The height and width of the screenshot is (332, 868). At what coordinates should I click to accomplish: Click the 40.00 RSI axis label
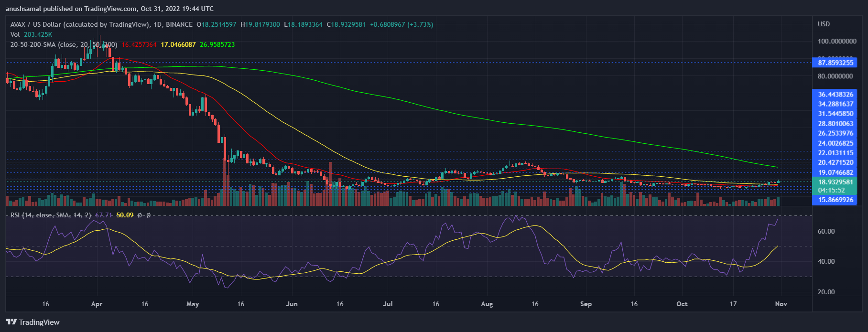826,261
